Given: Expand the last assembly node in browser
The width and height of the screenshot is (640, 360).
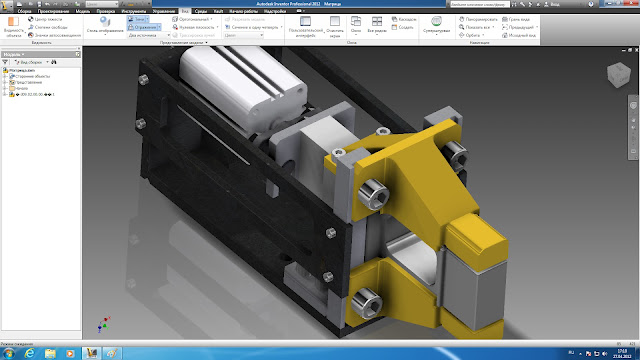Looking at the screenshot, I should coord(4,94).
